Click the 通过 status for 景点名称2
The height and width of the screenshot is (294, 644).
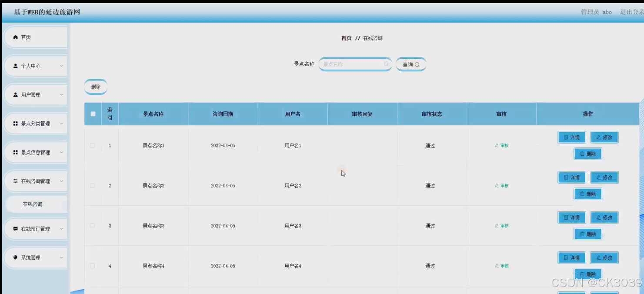(430, 186)
